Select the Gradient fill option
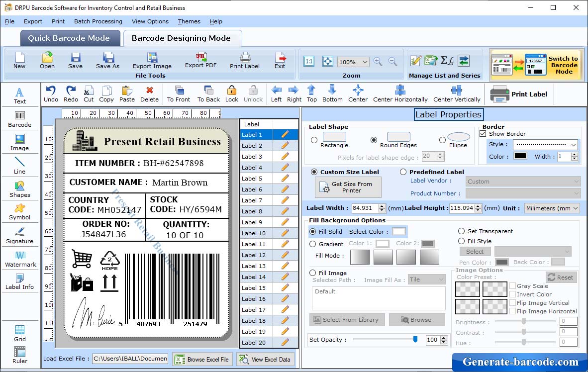 [x=313, y=244]
